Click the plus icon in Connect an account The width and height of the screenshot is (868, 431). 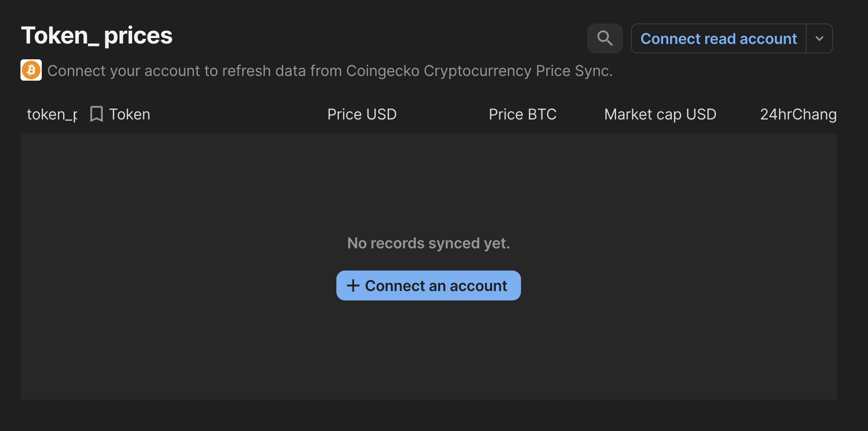(353, 285)
